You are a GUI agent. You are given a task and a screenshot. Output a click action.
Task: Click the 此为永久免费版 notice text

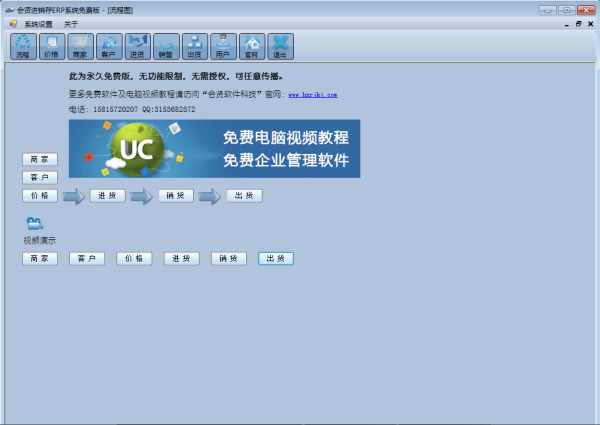(x=176, y=77)
